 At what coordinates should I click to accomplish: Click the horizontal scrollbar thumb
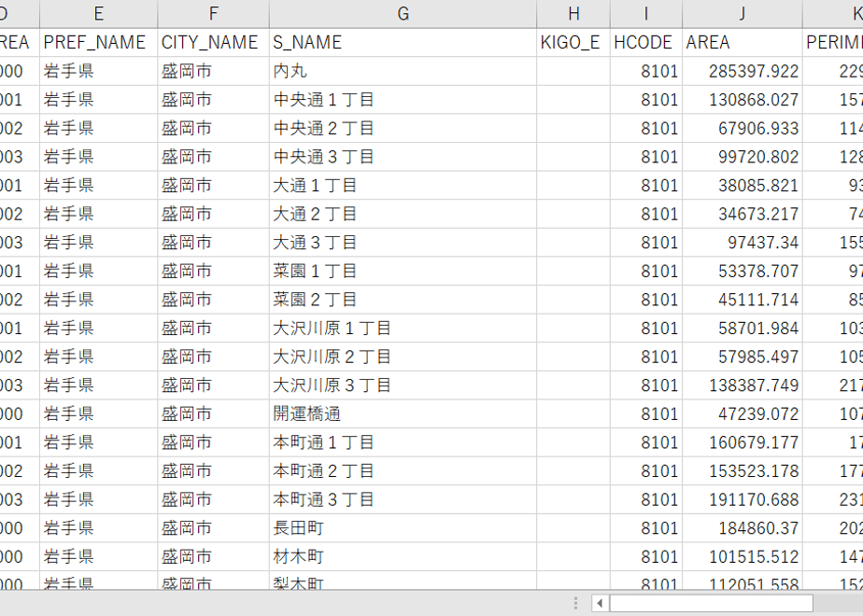(711, 603)
